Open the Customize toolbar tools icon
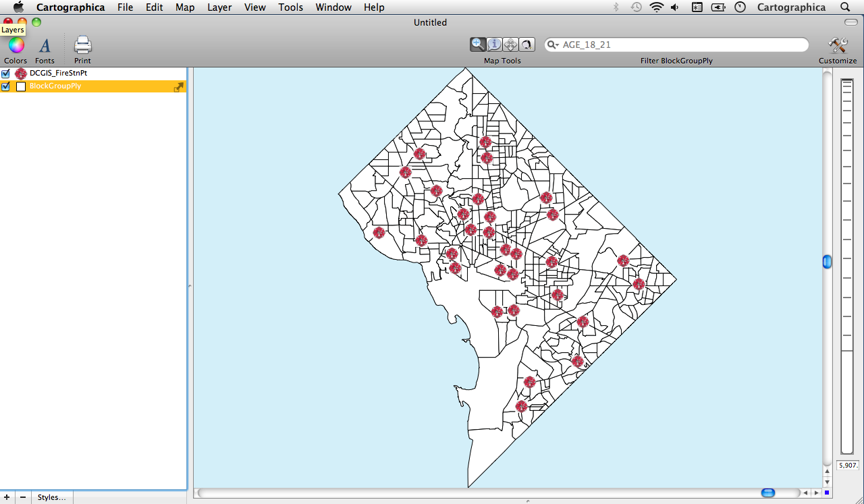864x504 pixels. click(x=838, y=46)
